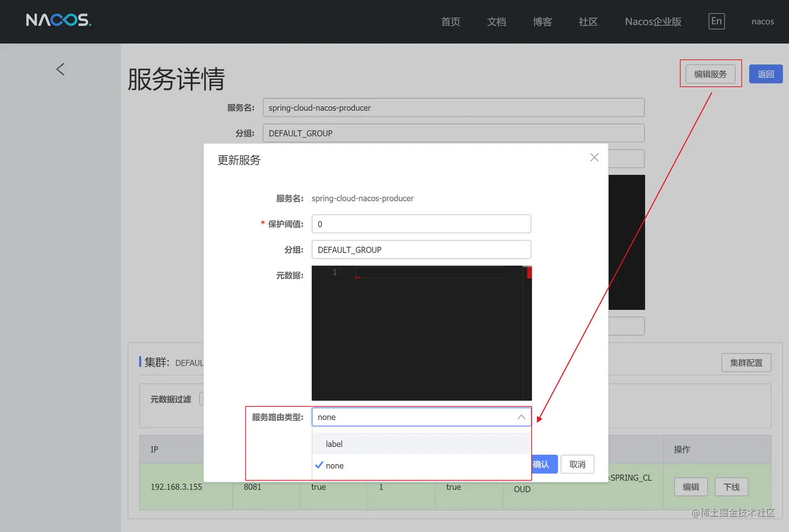
Task: Open 社区 in top navigation
Action: click(x=588, y=21)
